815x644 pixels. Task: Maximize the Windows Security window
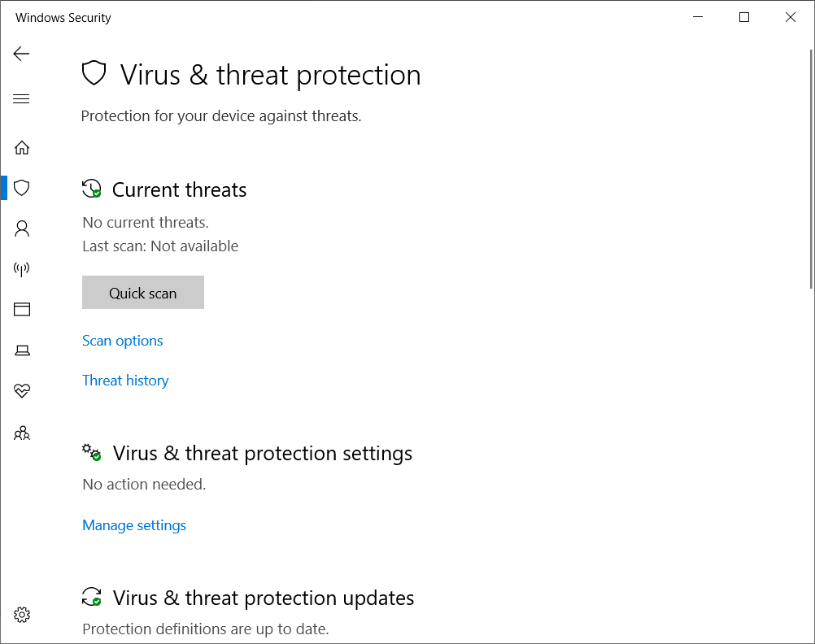pos(744,17)
